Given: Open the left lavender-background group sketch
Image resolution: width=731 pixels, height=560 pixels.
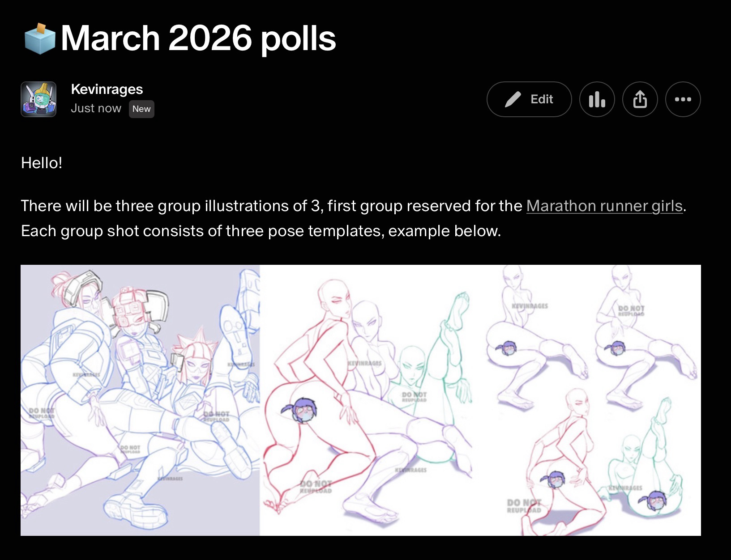Looking at the screenshot, I should (140, 400).
